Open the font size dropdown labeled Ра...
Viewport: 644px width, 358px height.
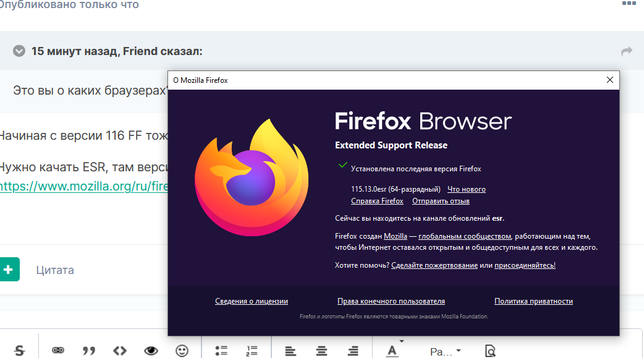(446, 352)
